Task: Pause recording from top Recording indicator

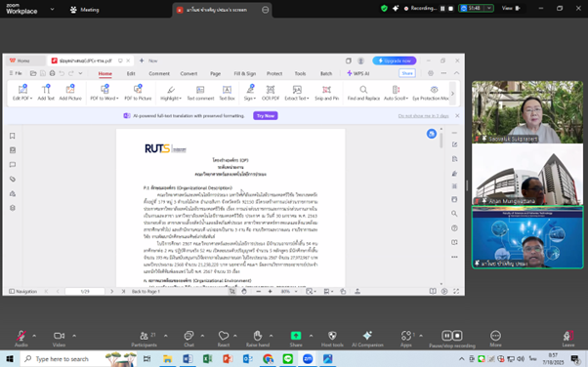Action: 442,8
